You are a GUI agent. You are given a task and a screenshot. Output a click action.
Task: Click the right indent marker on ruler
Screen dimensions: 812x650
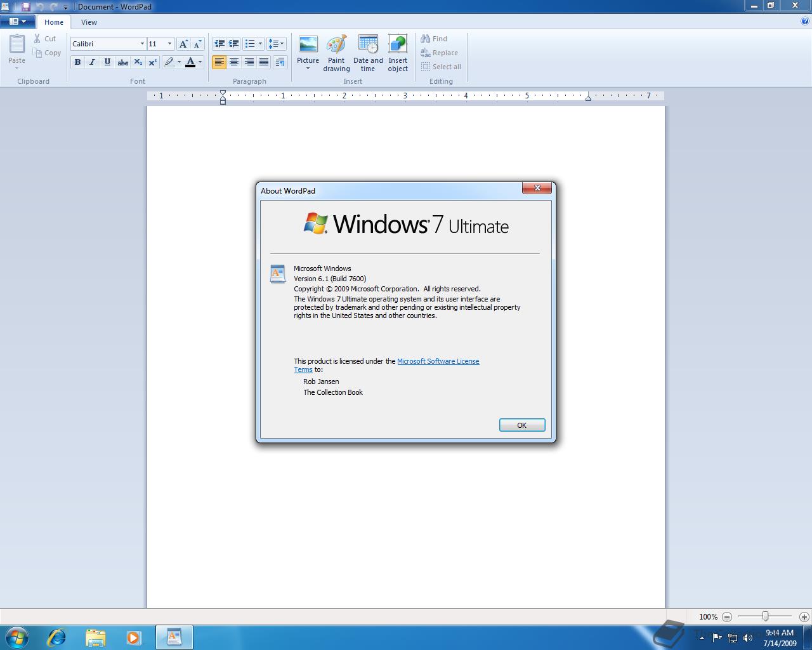point(588,98)
